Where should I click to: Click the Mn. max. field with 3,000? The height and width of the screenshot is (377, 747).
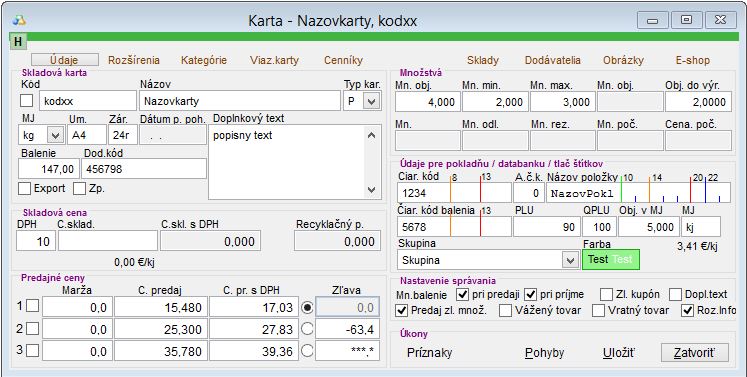pyautogui.click(x=563, y=102)
